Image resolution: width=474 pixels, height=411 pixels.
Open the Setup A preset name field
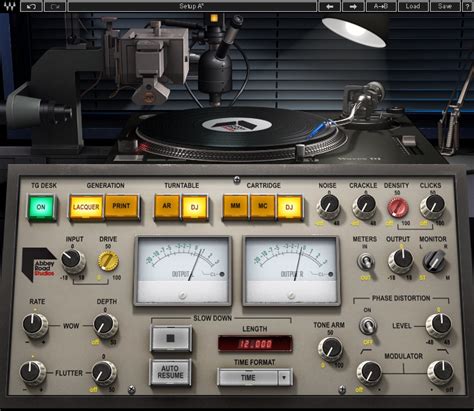point(192,6)
